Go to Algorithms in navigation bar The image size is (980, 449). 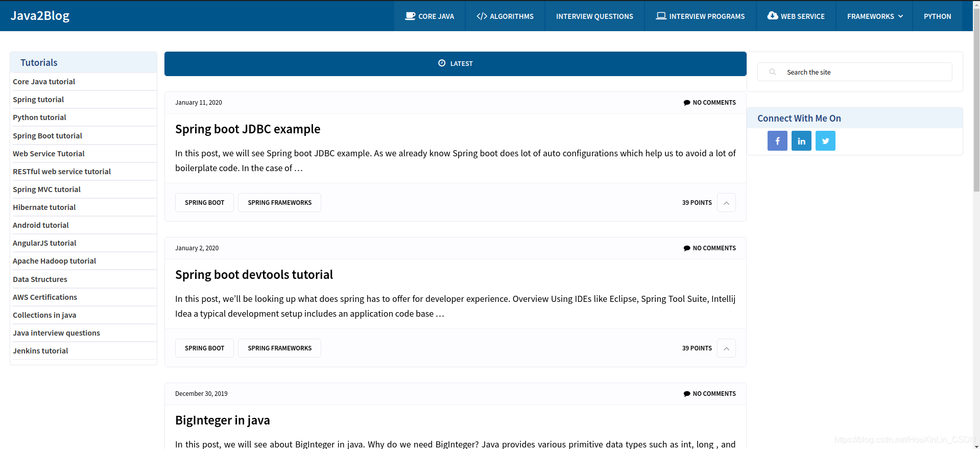[x=505, y=16]
